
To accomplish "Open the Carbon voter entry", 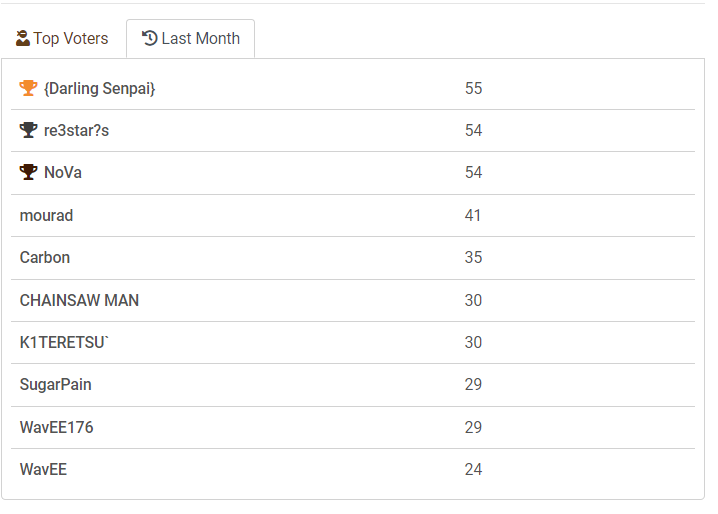I will (x=45, y=257).
